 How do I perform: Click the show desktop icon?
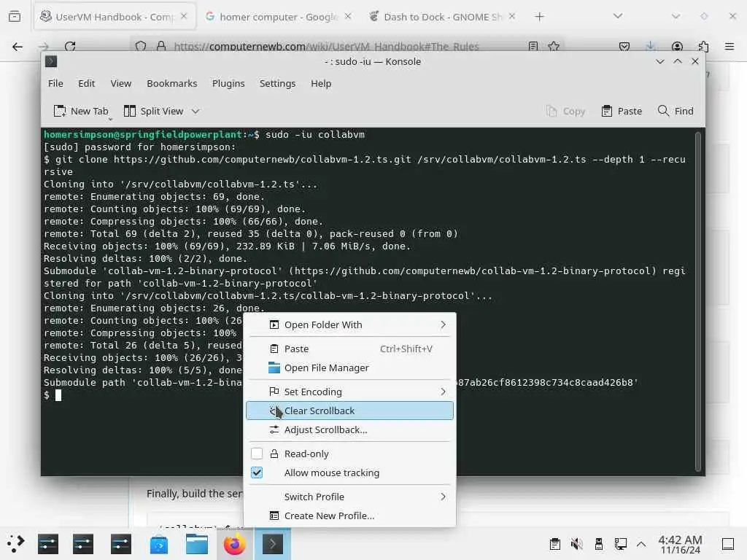click(727, 544)
